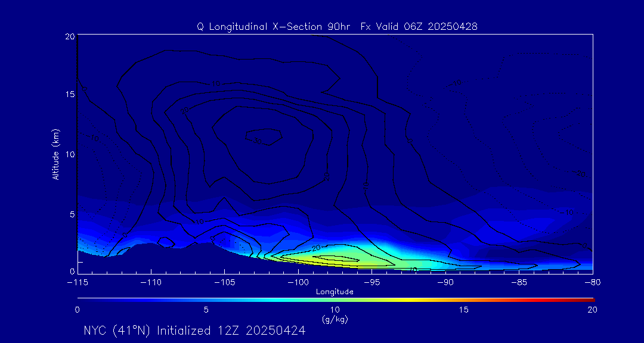Click the plot title "Q Longitudinal X-Section 90hr"
644x343 pixels.
coord(273,27)
